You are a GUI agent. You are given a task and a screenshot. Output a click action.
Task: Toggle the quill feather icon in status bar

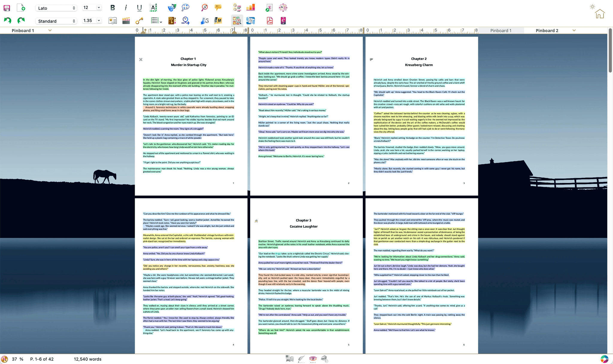[301, 359]
